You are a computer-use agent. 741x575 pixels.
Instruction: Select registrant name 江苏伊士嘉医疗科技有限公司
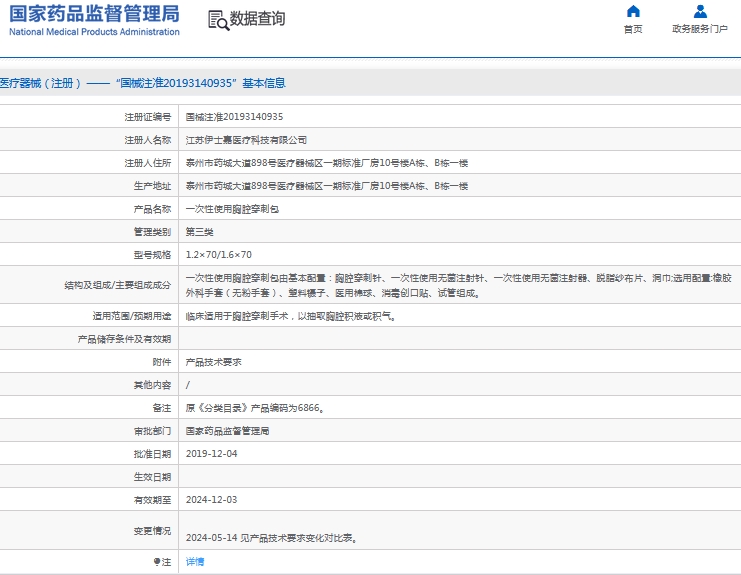(x=246, y=140)
